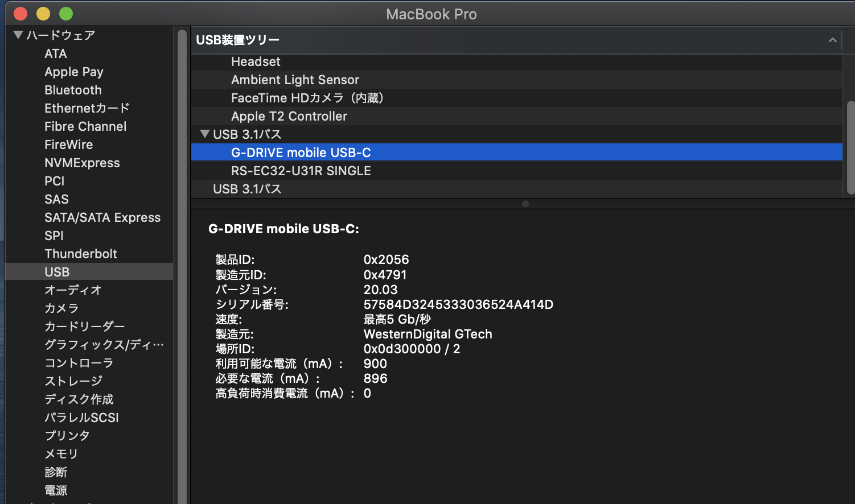The height and width of the screenshot is (504, 855).
Task: Collapse the ハードウェア disclosure triangle
Action: (x=18, y=35)
